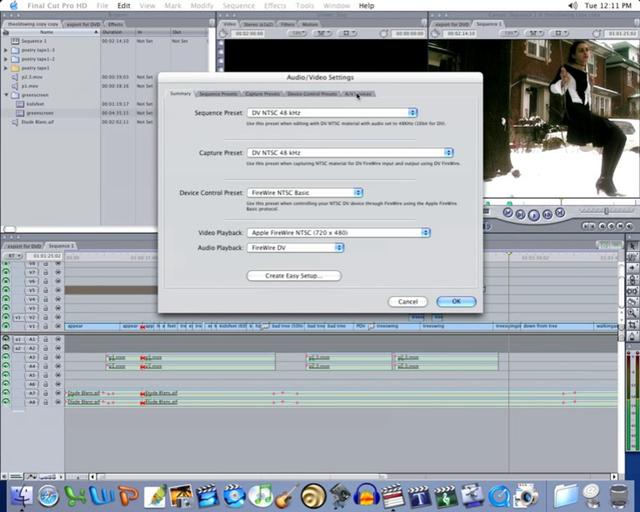Expand the poetry tape1-2 bin

6,59
